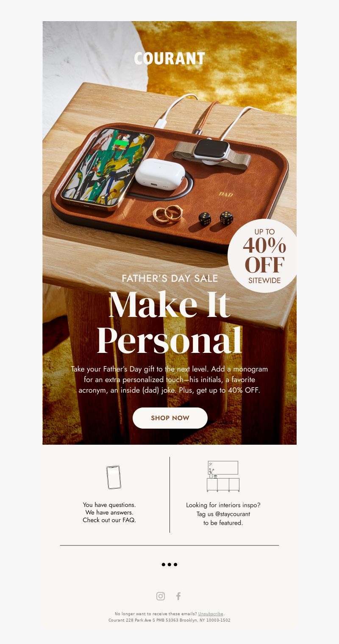
Task: Click the monogram description paragraph
Action: (x=169, y=380)
